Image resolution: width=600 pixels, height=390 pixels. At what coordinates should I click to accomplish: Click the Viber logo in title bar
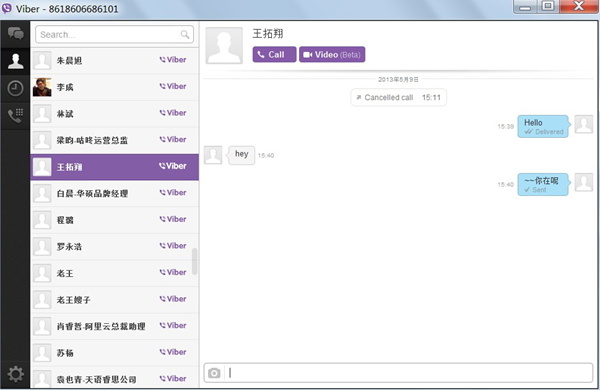[7, 8]
